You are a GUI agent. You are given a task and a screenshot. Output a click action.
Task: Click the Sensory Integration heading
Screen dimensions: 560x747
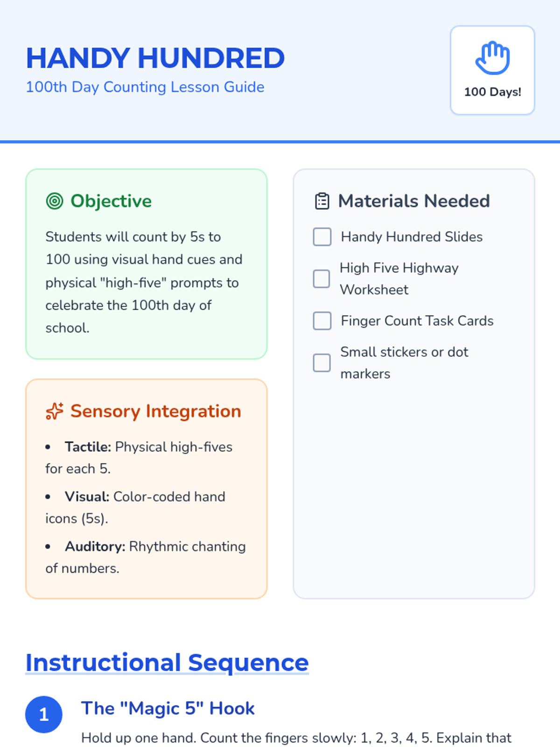tap(156, 411)
